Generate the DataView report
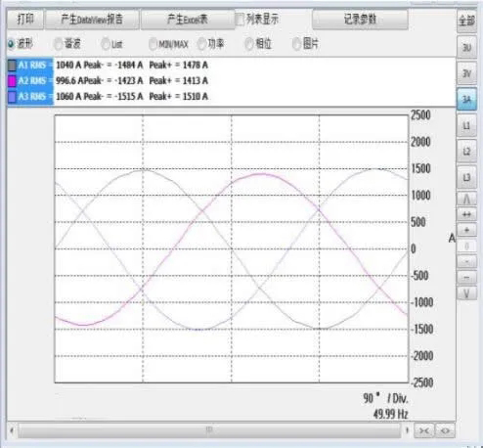483x448 pixels. 92,20
